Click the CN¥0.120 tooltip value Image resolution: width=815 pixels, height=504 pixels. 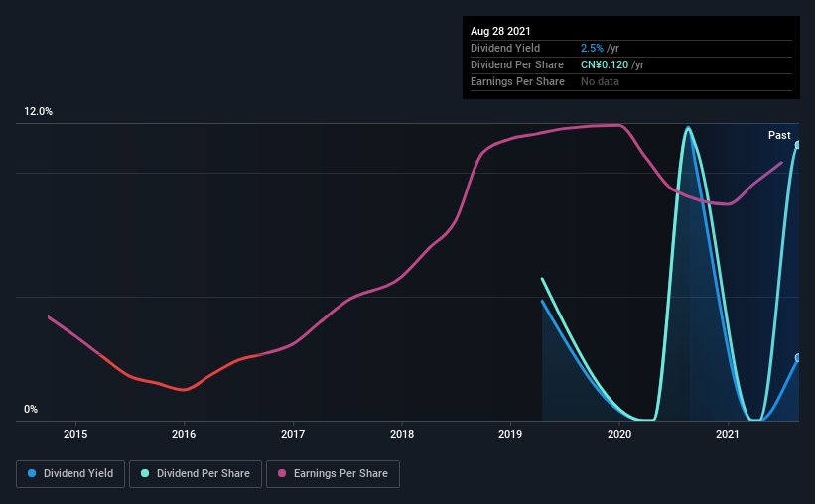(x=605, y=64)
